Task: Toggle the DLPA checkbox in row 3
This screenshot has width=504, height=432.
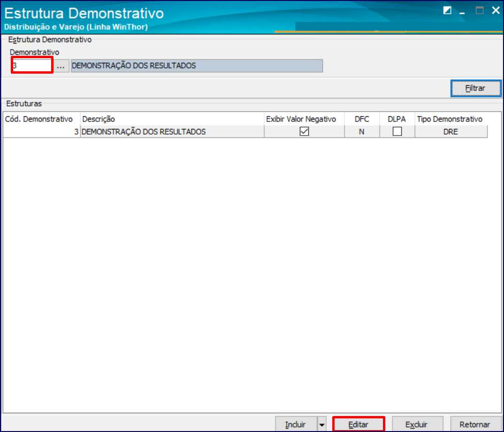Action: coord(397,131)
